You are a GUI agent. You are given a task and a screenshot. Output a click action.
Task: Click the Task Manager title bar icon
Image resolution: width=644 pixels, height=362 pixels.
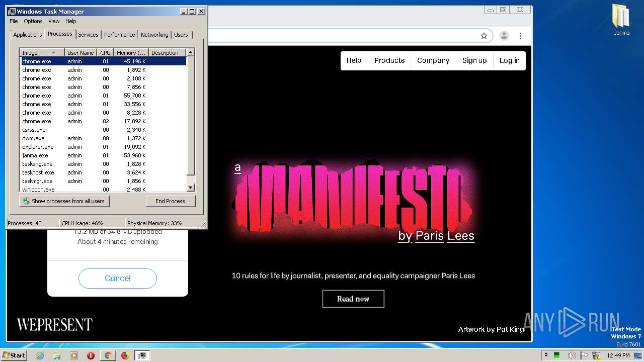pyautogui.click(x=12, y=11)
